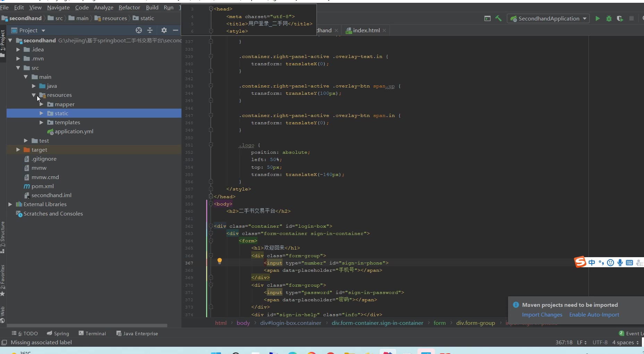Open the 6: TODO tool window
Screen dimensions: 644x354
click(x=25, y=334)
